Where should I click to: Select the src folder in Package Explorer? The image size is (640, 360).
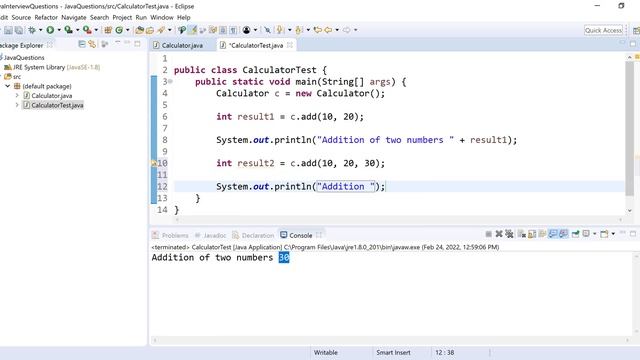pos(13,77)
